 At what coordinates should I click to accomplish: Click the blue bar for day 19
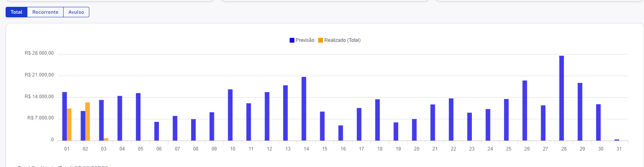(396, 132)
